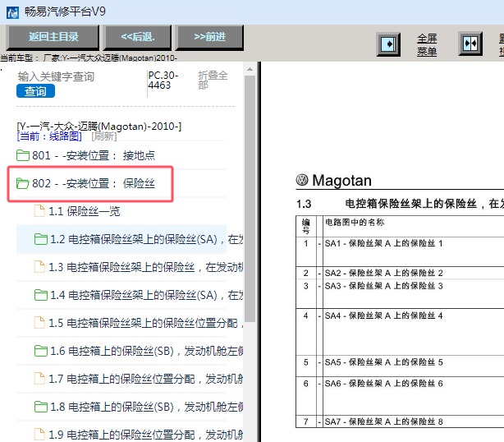The image size is (504, 442).
Task: Click the page icon of item 1.3
Action: point(39,267)
